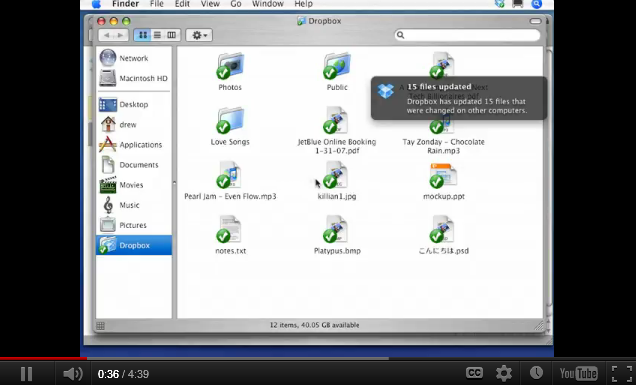Click the Dropbox logo in notification

coord(385,91)
